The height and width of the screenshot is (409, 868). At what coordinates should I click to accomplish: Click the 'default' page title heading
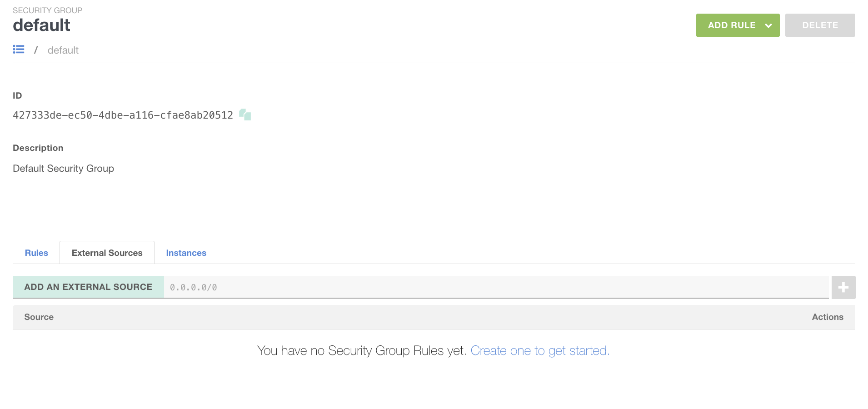coord(42,25)
